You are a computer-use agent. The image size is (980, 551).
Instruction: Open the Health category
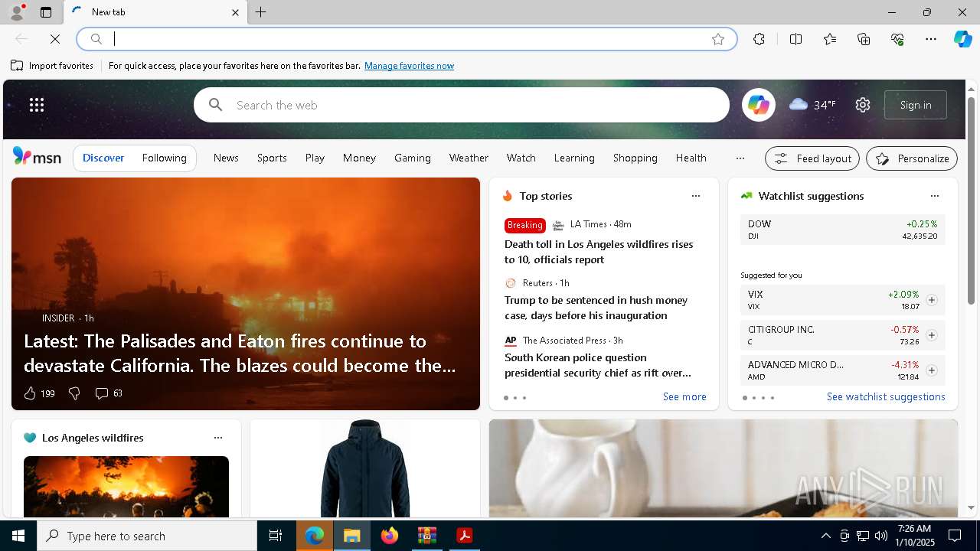691,158
